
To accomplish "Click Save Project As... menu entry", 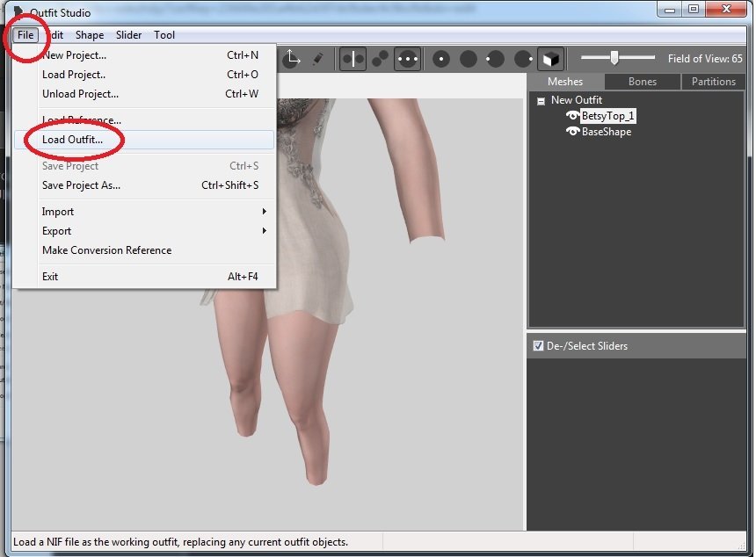I will click(81, 185).
